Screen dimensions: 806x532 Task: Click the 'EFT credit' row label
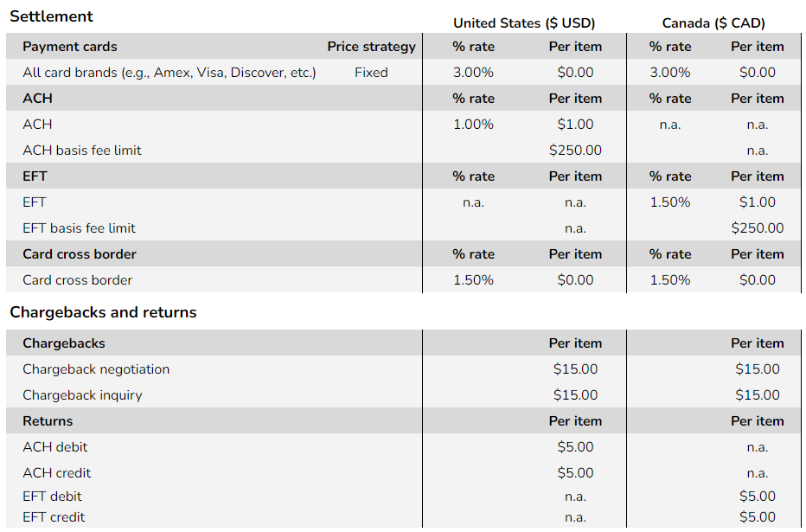[54, 517]
